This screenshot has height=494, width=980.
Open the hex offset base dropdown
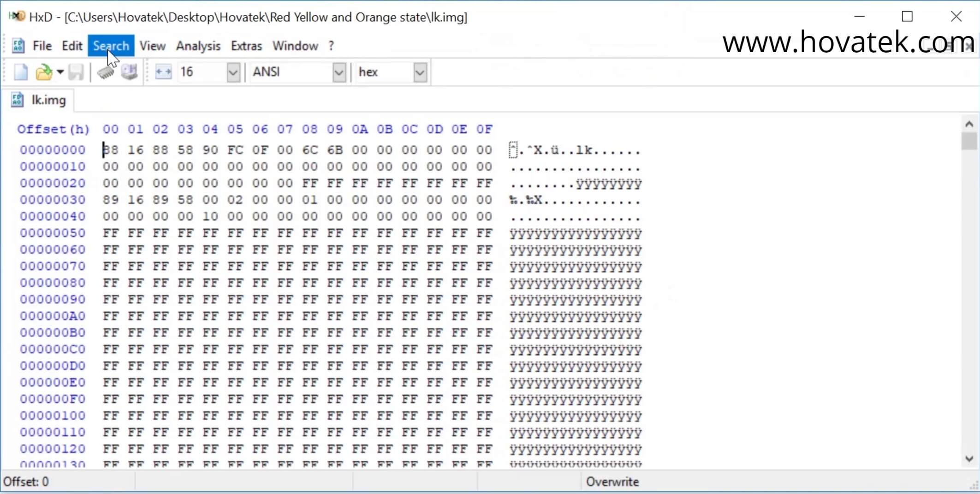tap(419, 72)
